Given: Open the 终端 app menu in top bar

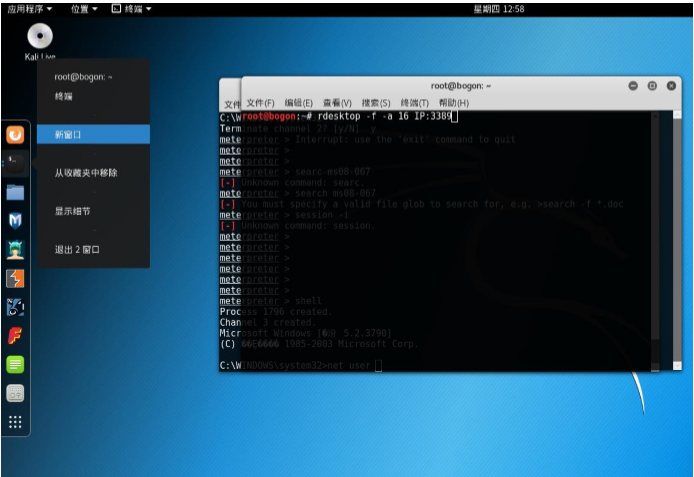Looking at the screenshot, I should pos(131,9).
